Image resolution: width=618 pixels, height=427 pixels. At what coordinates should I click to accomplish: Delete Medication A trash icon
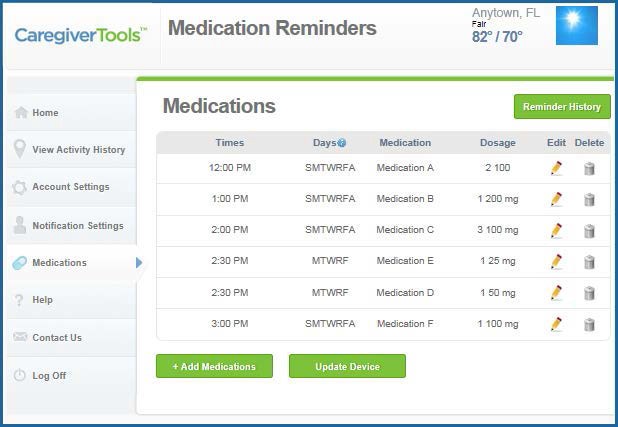click(x=589, y=169)
